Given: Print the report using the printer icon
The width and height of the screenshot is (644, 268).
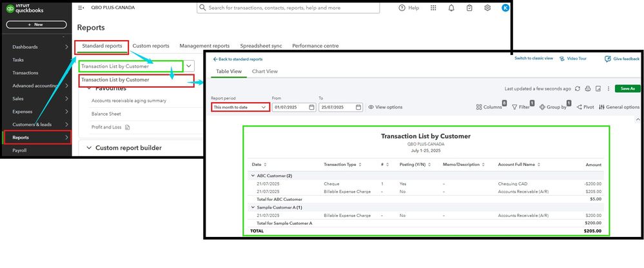Looking at the screenshot, I should [x=588, y=88].
